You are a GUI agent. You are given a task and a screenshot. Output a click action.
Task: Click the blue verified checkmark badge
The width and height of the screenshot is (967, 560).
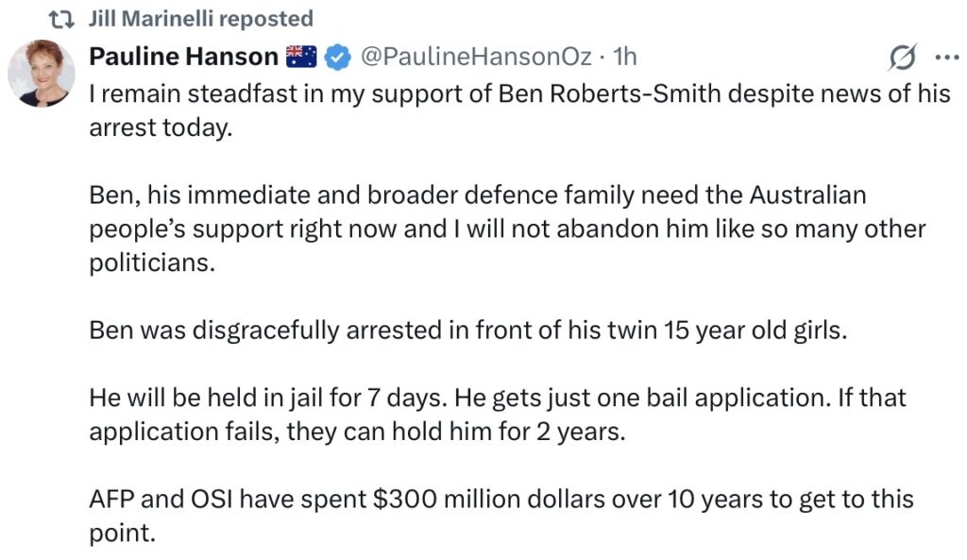pyautogui.click(x=336, y=58)
